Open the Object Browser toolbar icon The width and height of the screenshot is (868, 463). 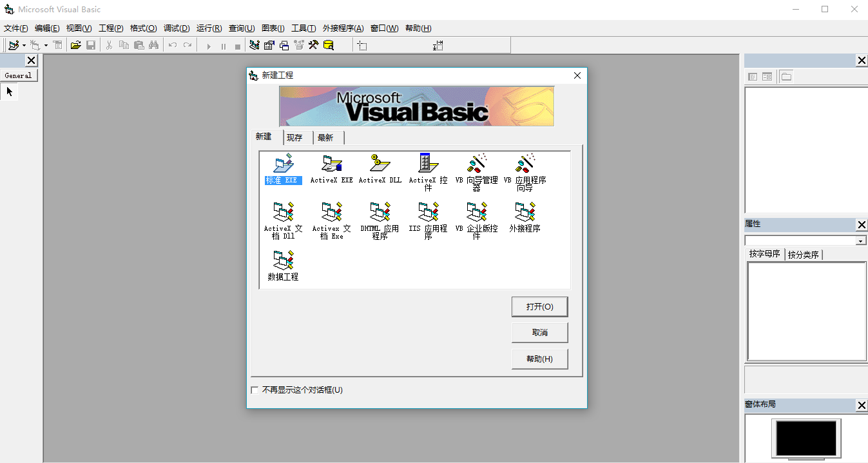coord(299,45)
